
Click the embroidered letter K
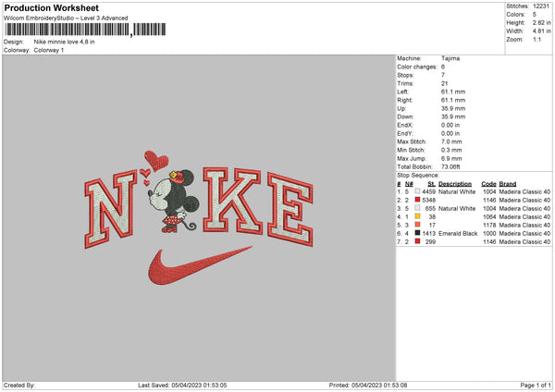[x=232, y=201]
